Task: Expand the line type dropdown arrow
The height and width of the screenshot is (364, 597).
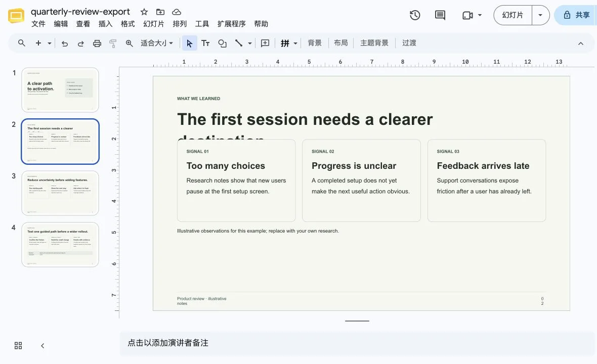Action: [250, 43]
